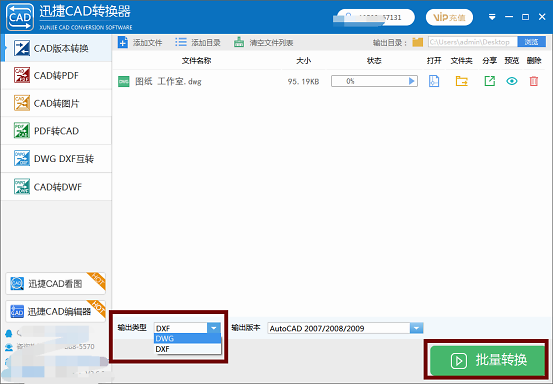
Task: Clear file list with 清空文件列表 icon
Action: [x=239, y=42]
